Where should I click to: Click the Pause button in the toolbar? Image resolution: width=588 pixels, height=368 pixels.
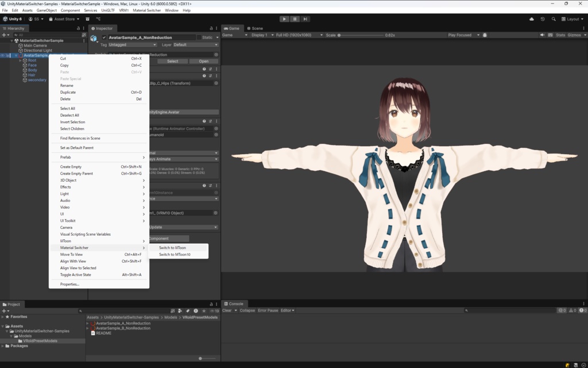point(294,18)
